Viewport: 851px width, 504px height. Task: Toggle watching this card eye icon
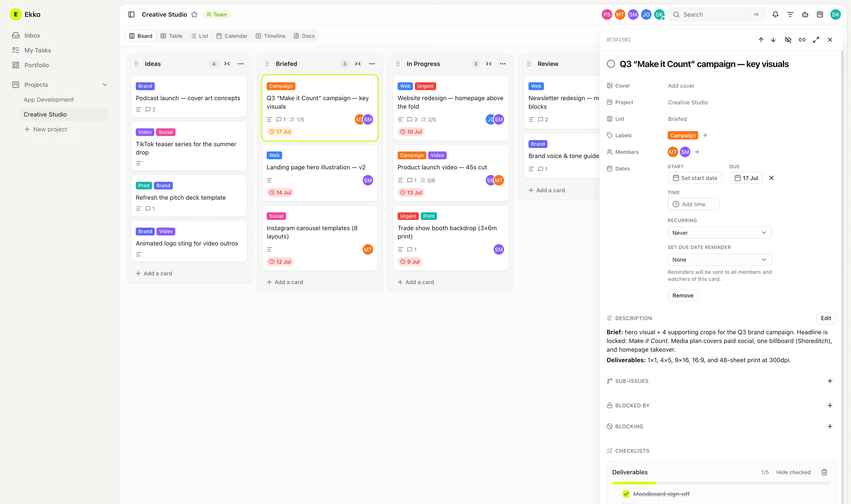pos(788,40)
